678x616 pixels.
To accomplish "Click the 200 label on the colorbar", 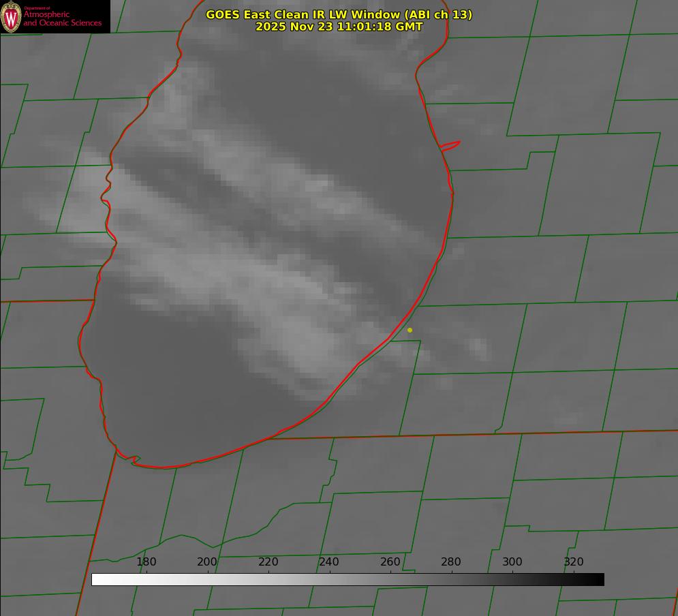I will [x=207, y=561].
